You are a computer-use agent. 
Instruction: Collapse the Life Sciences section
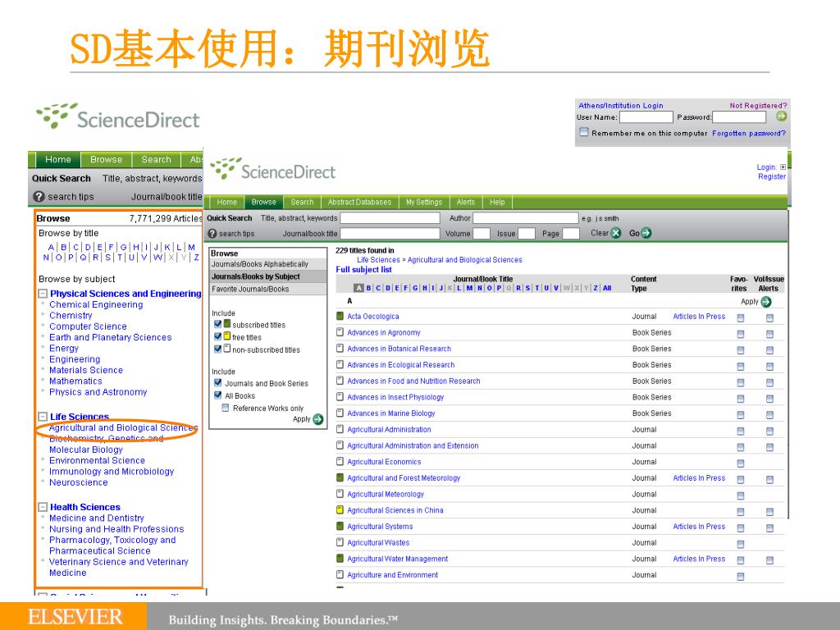tap(43, 417)
